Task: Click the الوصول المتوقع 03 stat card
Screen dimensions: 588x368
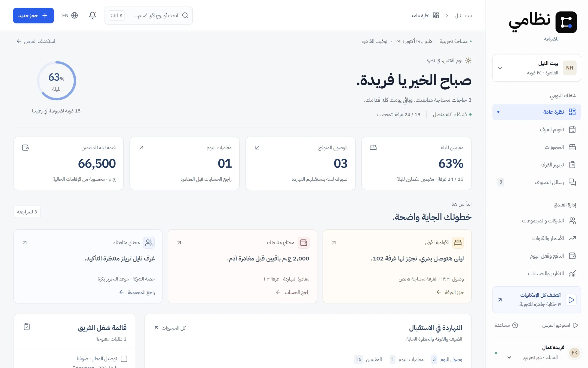Action: click(x=300, y=163)
